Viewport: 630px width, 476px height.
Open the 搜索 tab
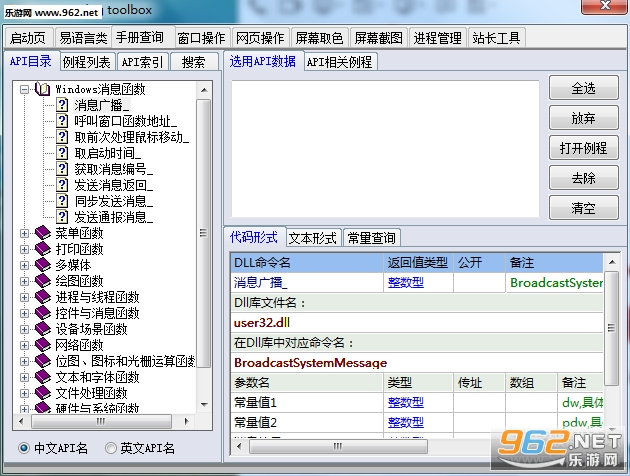[x=193, y=62]
